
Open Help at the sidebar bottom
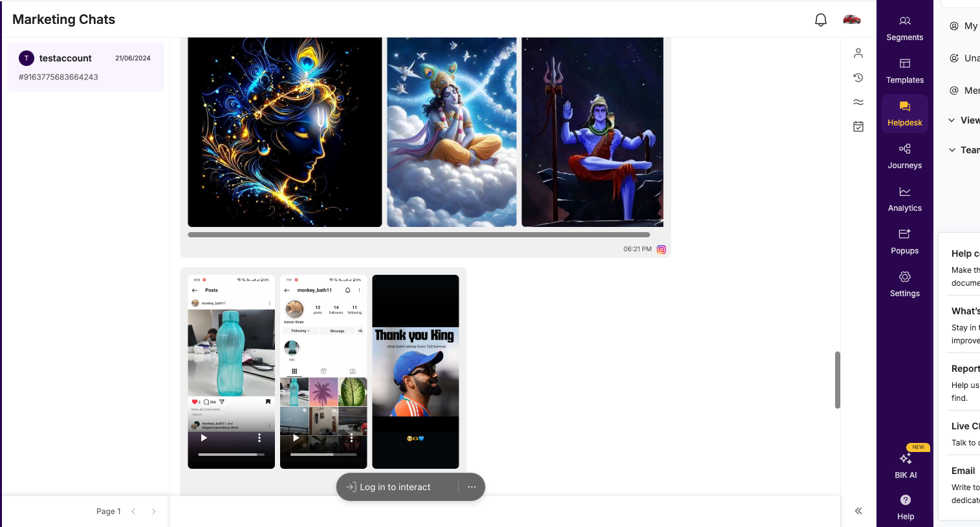pos(906,508)
